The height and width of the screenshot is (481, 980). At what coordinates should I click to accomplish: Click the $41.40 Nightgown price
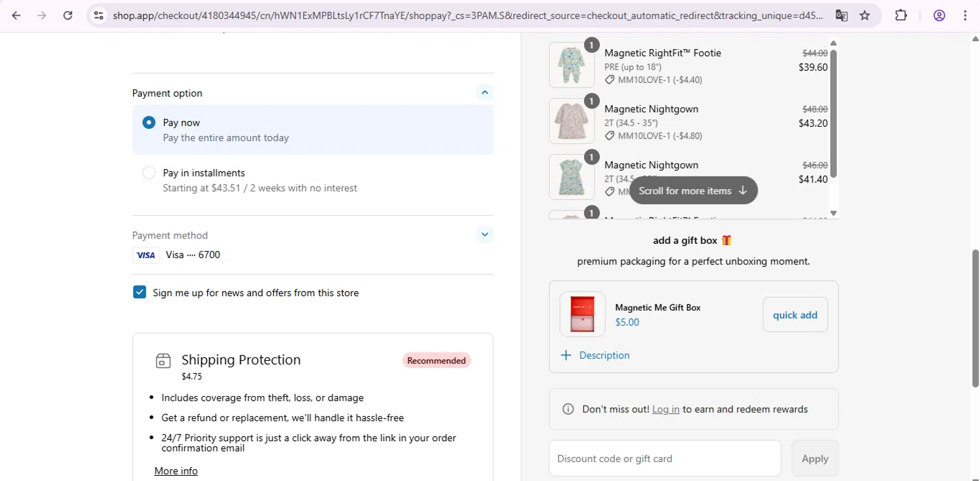[813, 179]
